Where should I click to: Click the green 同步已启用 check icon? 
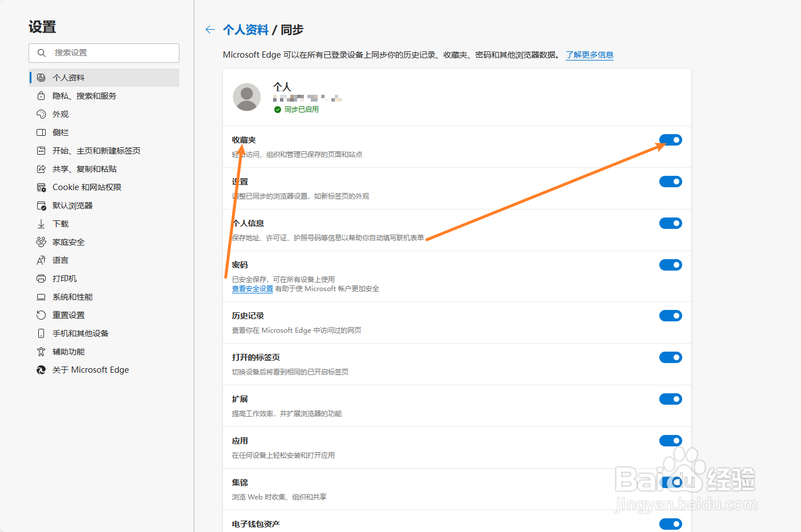pyautogui.click(x=278, y=110)
